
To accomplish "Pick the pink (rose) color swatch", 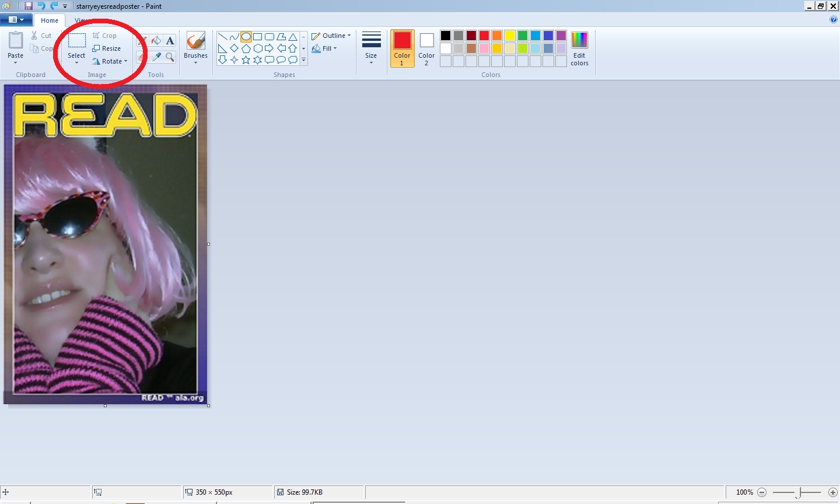I will (484, 48).
